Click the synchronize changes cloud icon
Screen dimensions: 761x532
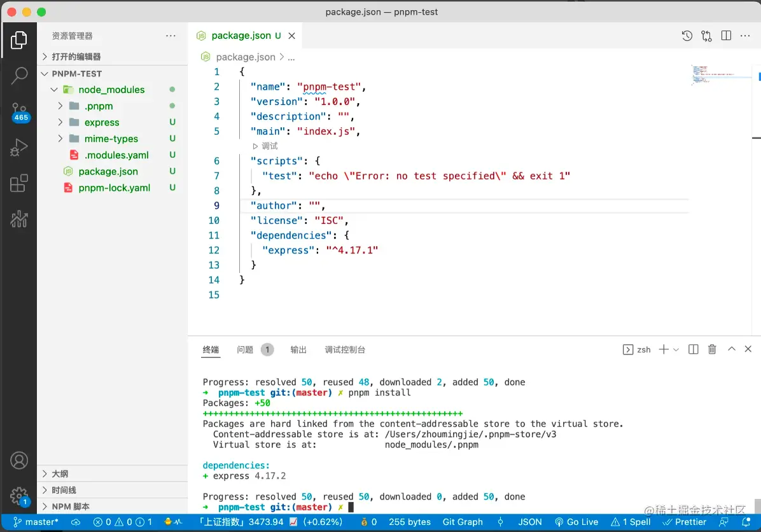(x=76, y=522)
